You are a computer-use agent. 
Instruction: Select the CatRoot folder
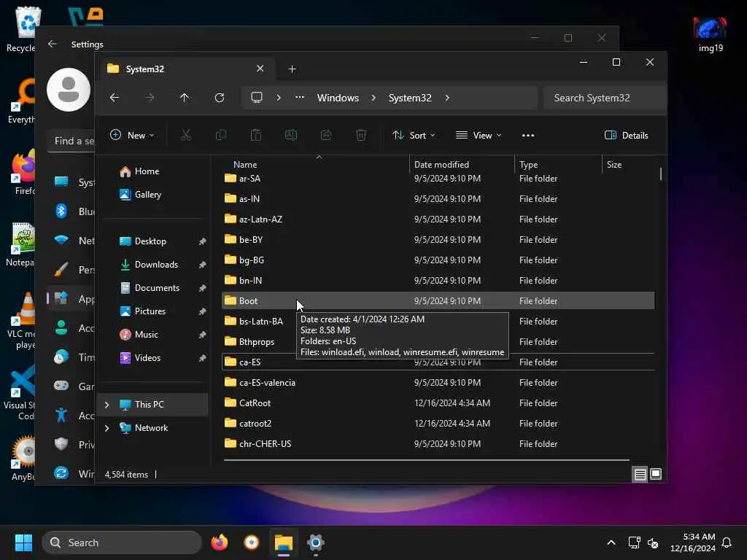[438, 402]
